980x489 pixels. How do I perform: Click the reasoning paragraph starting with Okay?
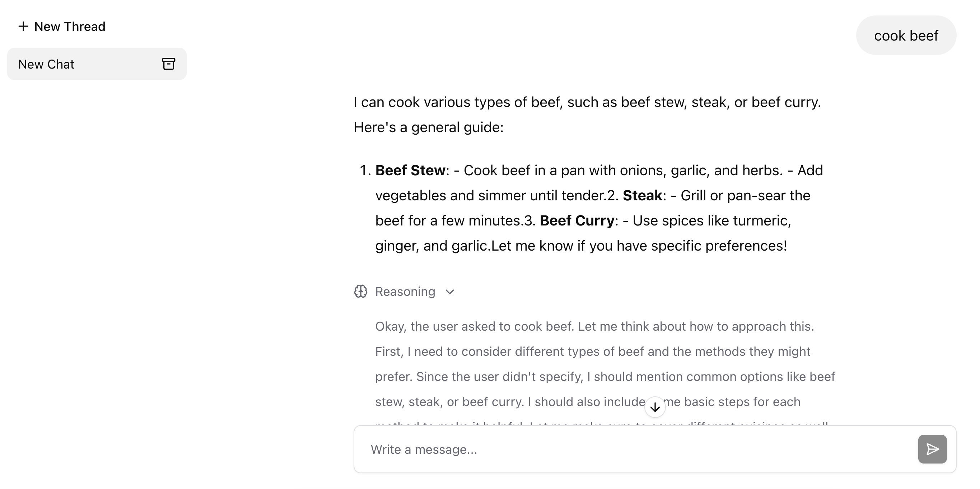click(593, 326)
